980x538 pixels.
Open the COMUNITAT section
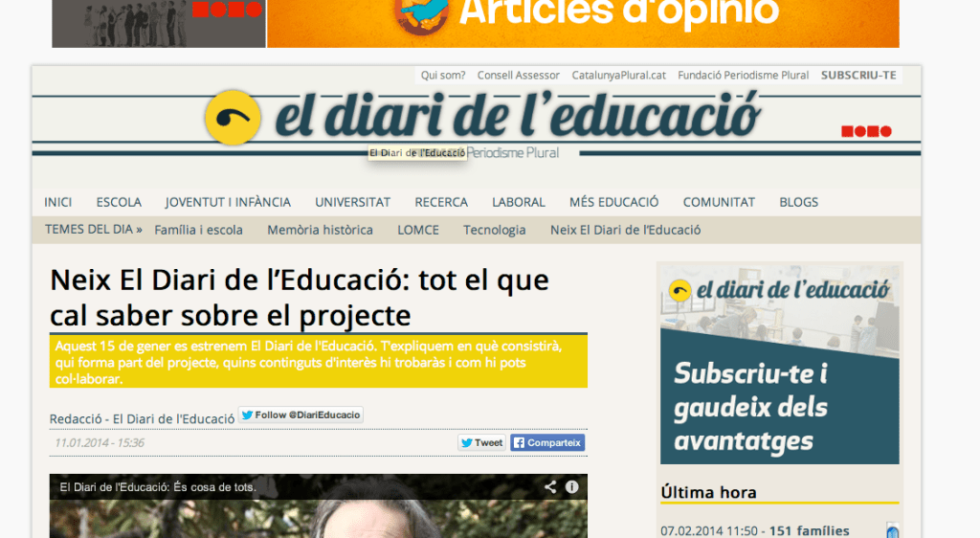coord(719,202)
